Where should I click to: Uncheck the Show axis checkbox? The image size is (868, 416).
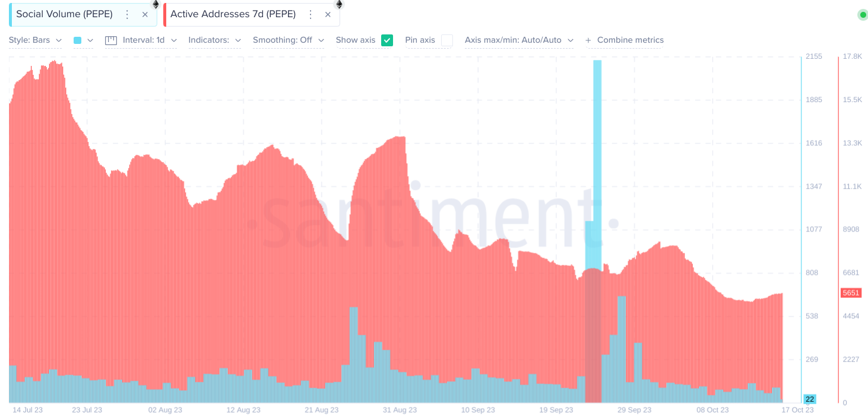(387, 40)
